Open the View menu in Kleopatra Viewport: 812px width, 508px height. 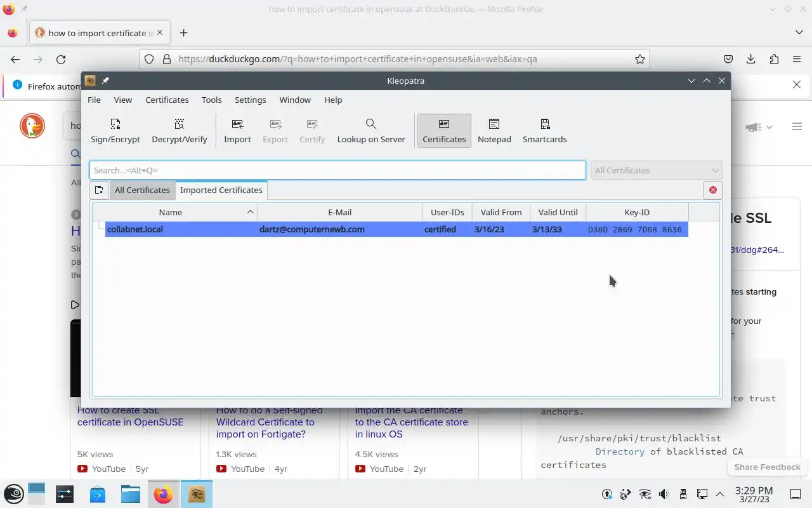tap(123, 100)
